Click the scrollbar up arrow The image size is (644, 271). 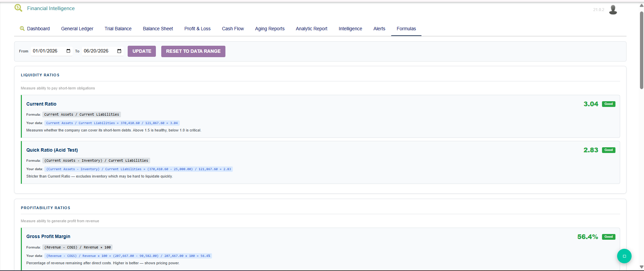pyautogui.click(x=641, y=5)
